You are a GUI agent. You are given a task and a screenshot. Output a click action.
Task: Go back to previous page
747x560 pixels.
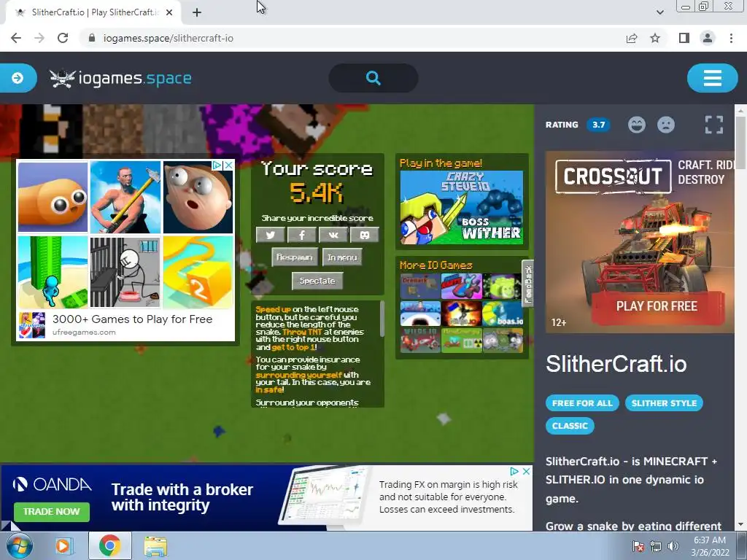[x=16, y=38]
